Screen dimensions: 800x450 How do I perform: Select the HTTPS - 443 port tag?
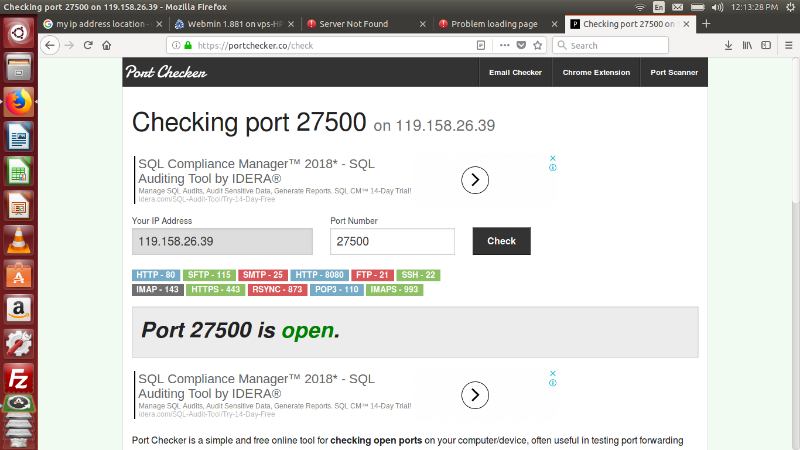216,290
